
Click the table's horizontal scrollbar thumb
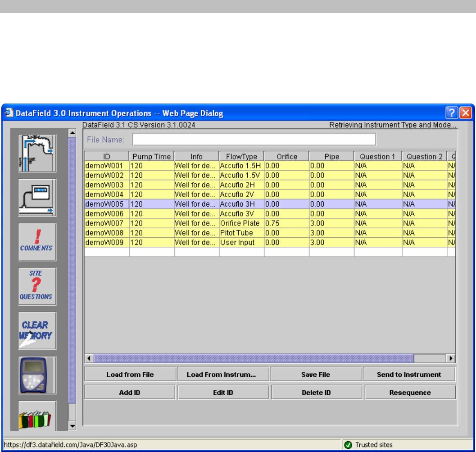tap(254, 358)
